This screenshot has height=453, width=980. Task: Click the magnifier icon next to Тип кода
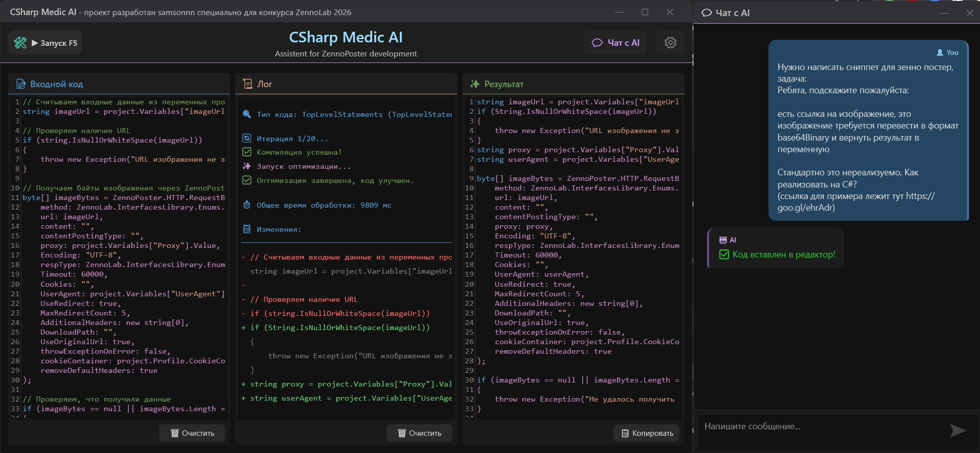point(247,114)
